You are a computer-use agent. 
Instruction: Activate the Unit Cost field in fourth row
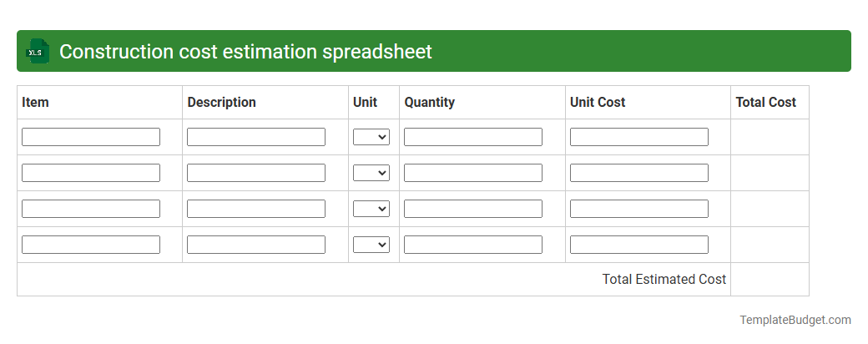click(639, 245)
